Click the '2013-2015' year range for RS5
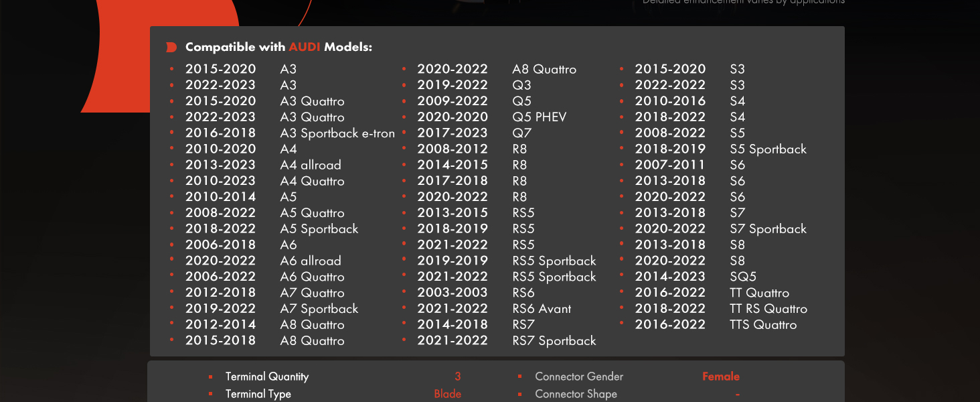The width and height of the screenshot is (980, 402). pos(453,212)
